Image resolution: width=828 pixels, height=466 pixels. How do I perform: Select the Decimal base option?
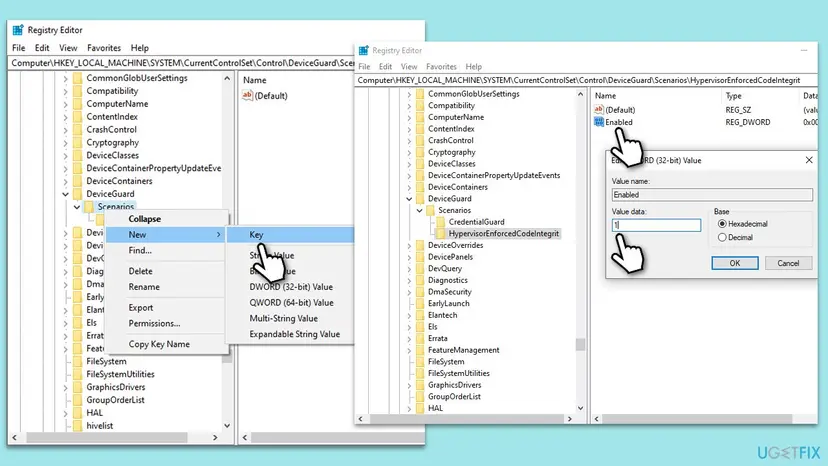click(x=722, y=238)
